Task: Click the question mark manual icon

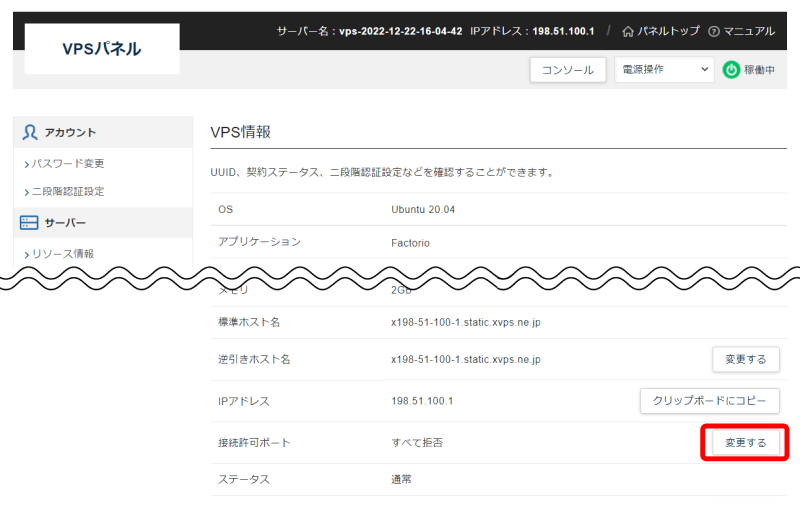Action: pyautogui.click(x=714, y=32)
